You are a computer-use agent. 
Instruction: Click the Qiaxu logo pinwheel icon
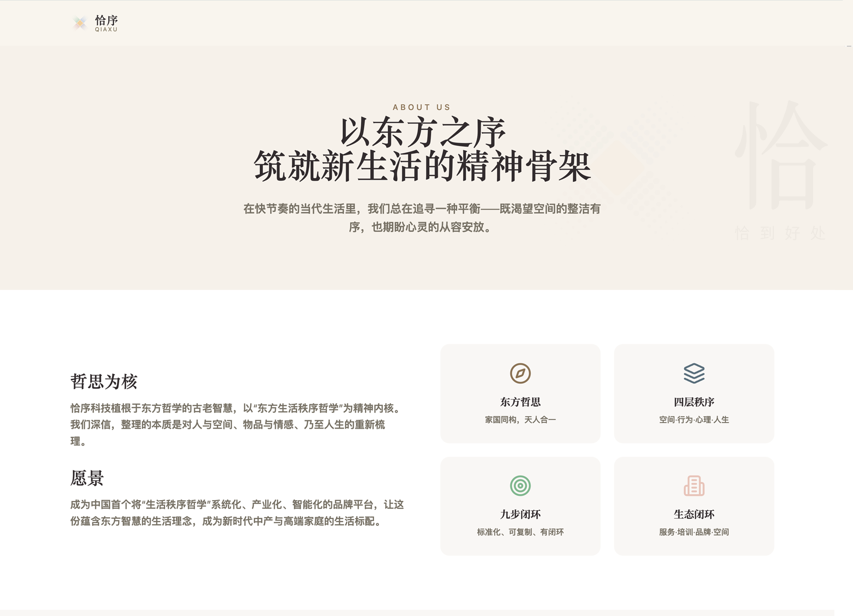pyautogui.click(x=80, y=23)
